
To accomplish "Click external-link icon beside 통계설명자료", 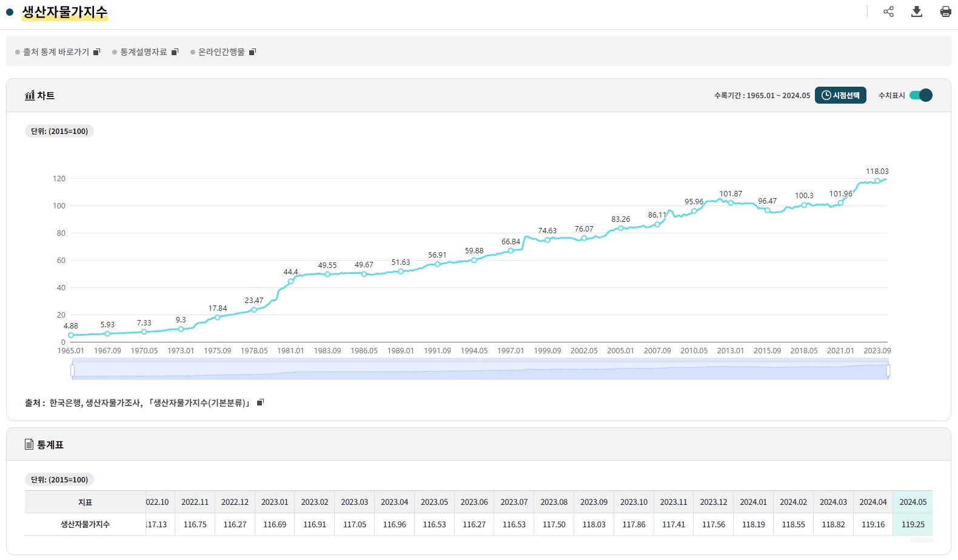I will point(175,52).
